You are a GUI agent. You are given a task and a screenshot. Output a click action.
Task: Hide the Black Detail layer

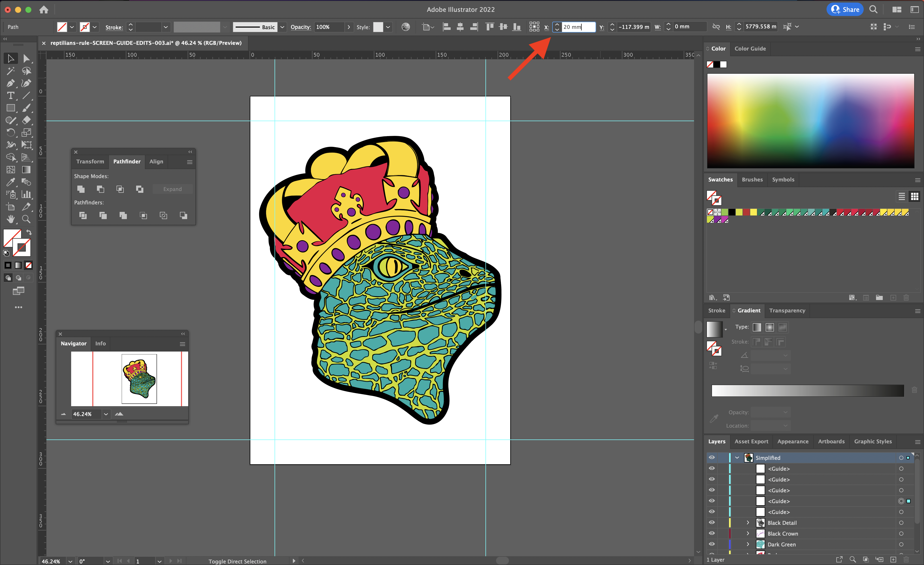pos(711,523)
